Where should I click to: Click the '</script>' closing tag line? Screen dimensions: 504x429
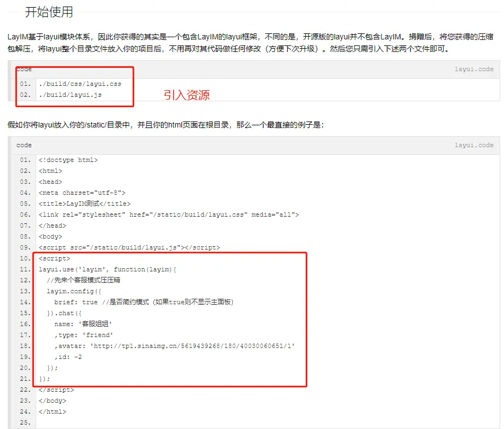(x=56, y=390)
